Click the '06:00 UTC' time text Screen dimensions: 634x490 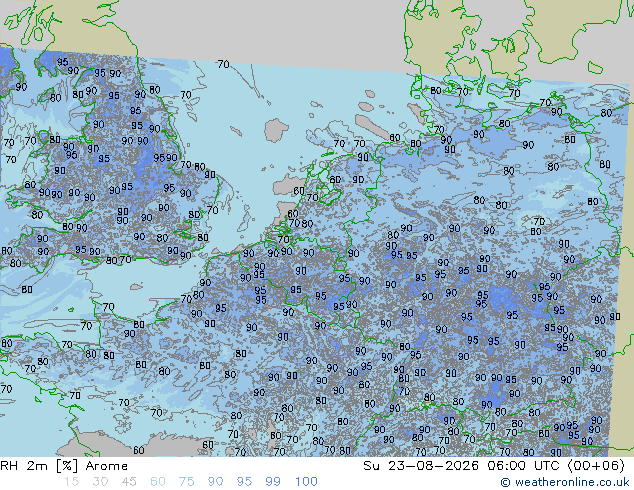524,466
